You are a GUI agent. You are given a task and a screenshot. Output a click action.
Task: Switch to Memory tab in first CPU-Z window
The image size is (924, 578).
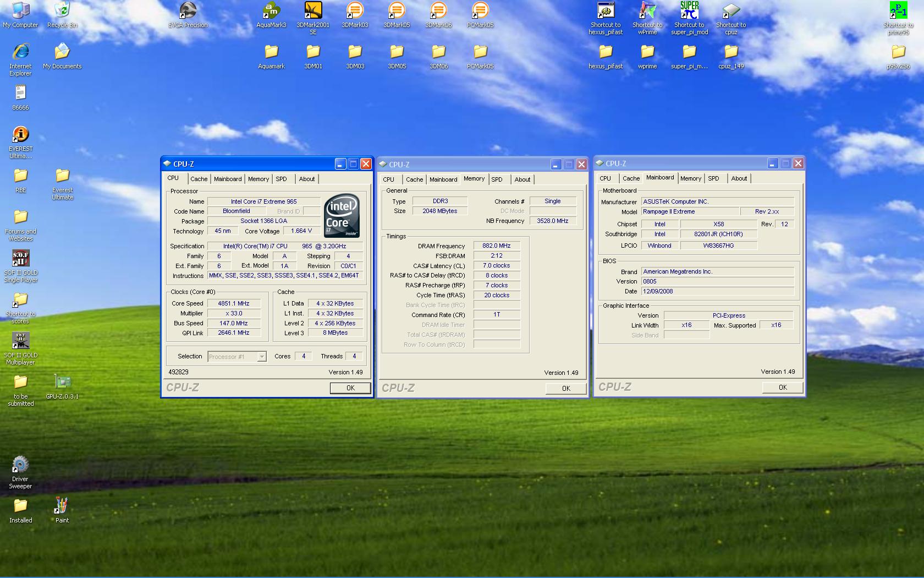(x=258, y=179)
